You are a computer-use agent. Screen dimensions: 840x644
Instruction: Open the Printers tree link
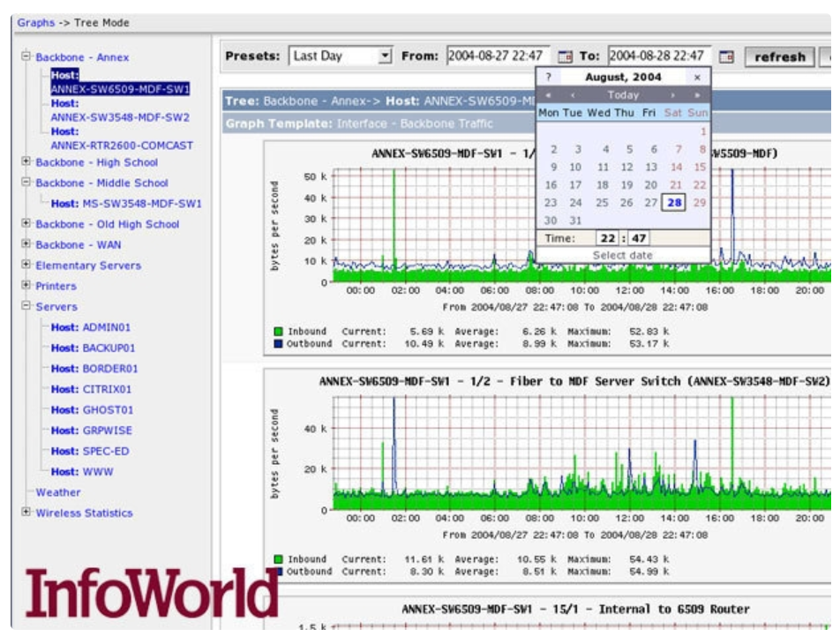click(56, 286)
